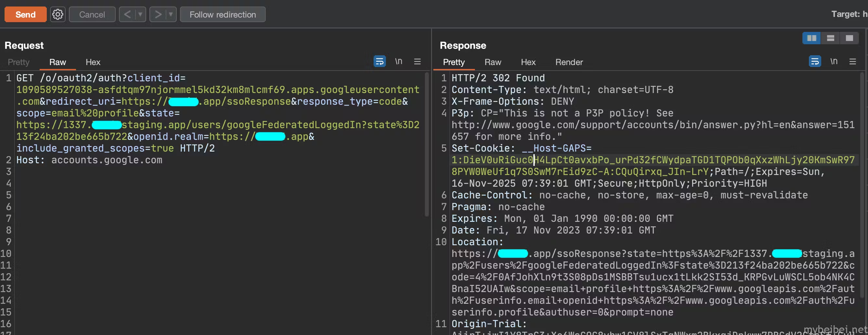Select combined tabbed layout icon
The height and width of the screenshot is (335, 868).
(849, 38)
